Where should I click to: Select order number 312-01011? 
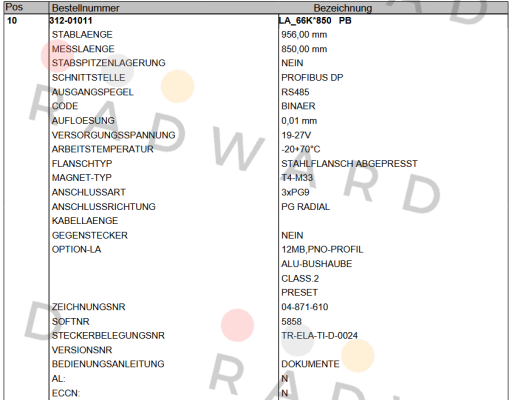[x=71, y=21]
